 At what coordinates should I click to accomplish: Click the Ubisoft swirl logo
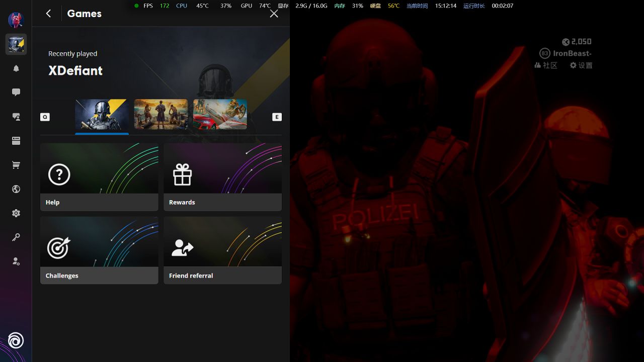16,341
